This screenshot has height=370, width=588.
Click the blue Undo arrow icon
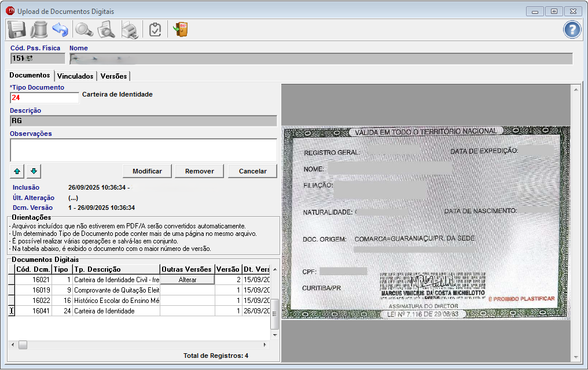[60, 29]
